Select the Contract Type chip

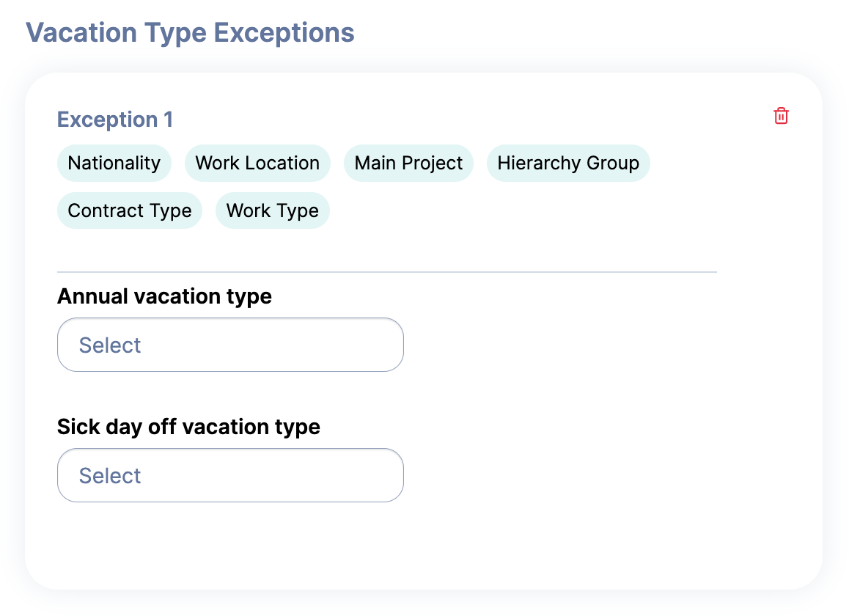tap(130, 210)
